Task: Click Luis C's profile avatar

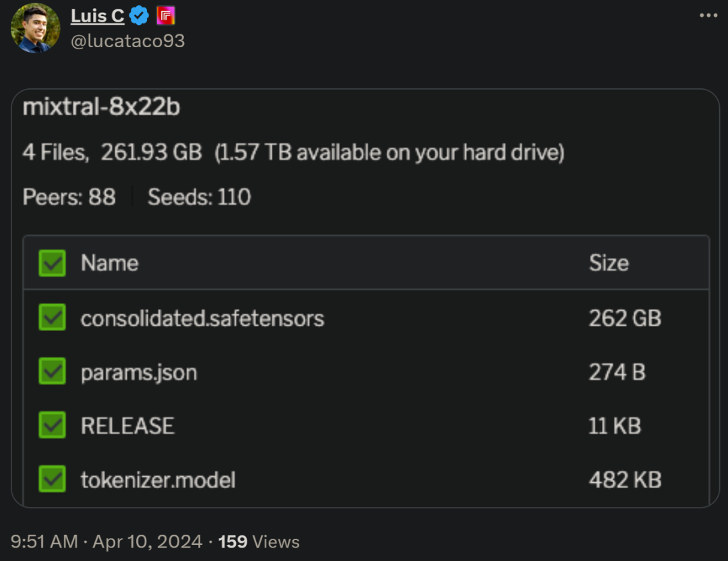Action: (34, 28)
